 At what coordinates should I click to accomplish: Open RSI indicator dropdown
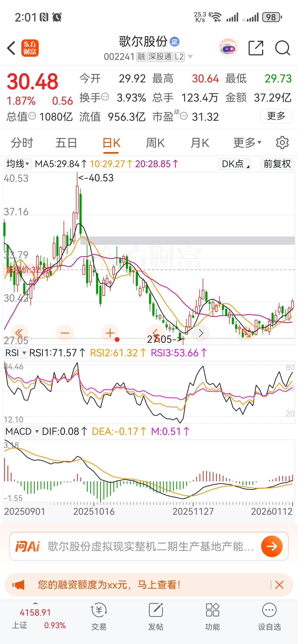[16, 353]
